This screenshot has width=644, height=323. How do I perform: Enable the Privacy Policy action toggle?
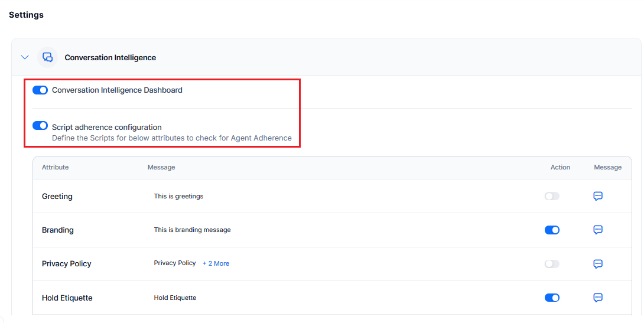[552, 264]
